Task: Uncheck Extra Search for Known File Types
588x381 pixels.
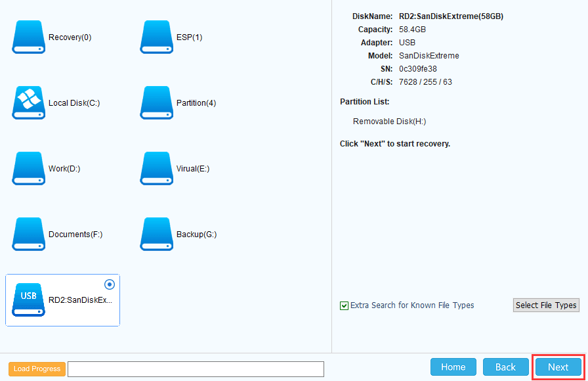Action: point(345,305)
